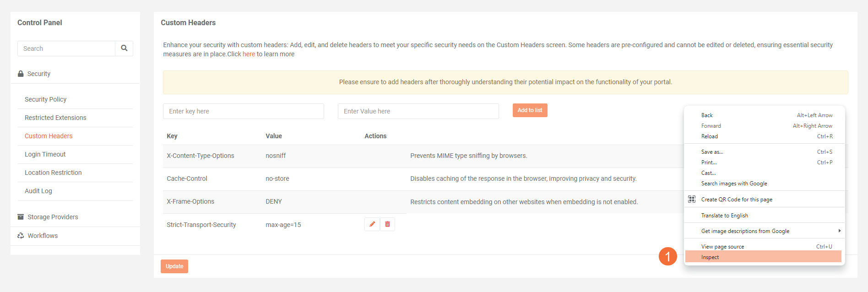Click the Update button
Screen dimensions: 868x292
click(174, 266)
